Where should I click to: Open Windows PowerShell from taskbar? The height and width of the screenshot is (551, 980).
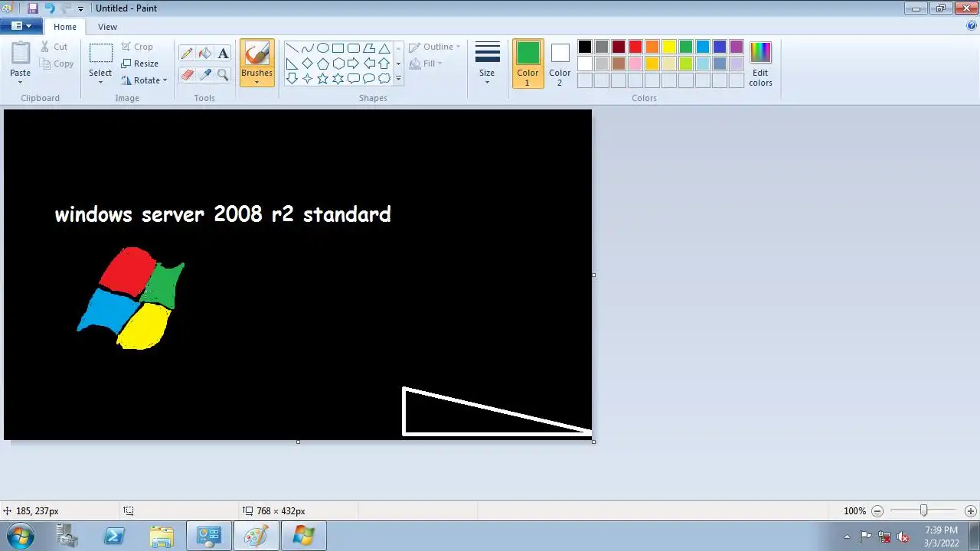tap(114, 536)
